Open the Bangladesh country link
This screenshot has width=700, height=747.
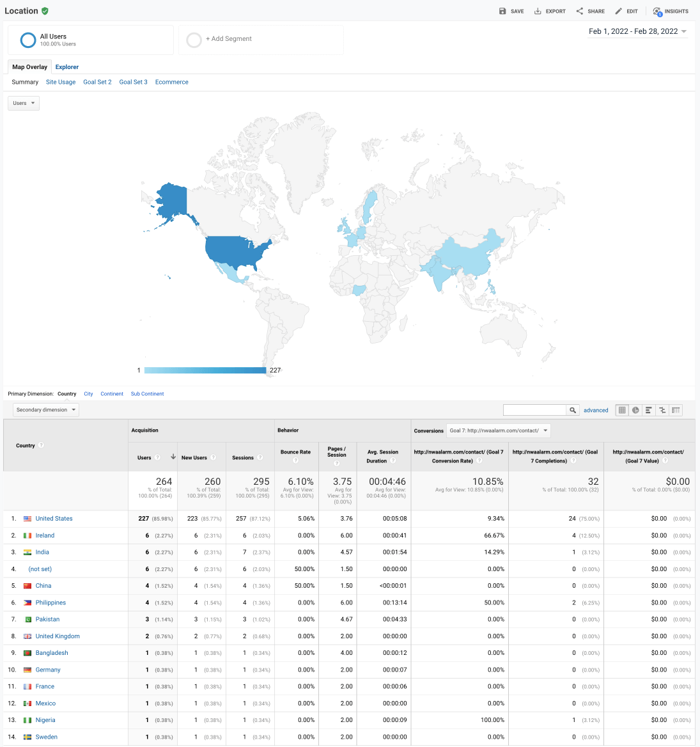pyautogui.click(x=51, y=653)
